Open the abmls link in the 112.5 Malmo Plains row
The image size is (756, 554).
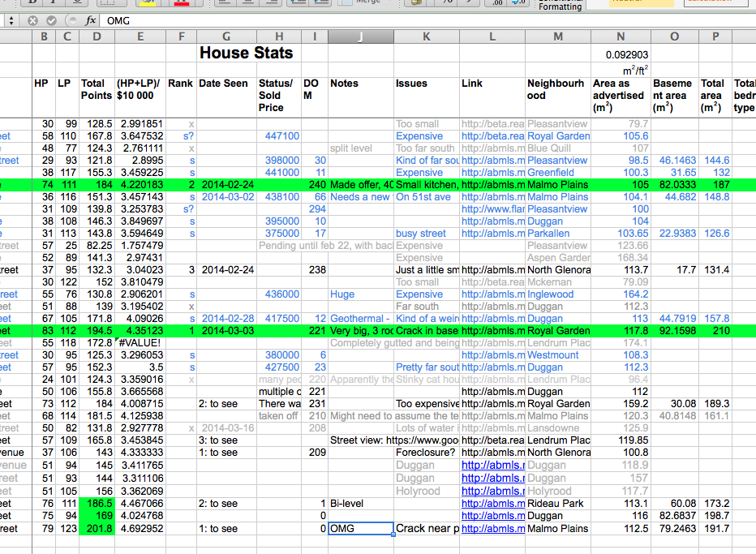pyautogui.click(x=492, y=528)
